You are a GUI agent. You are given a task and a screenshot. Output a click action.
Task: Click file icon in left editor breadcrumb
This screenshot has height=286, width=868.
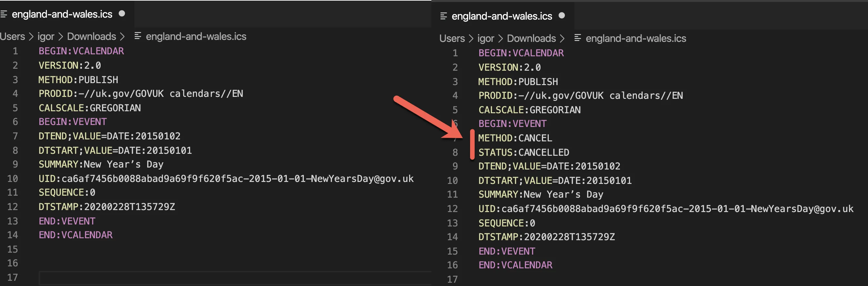(x=137, y=36)
